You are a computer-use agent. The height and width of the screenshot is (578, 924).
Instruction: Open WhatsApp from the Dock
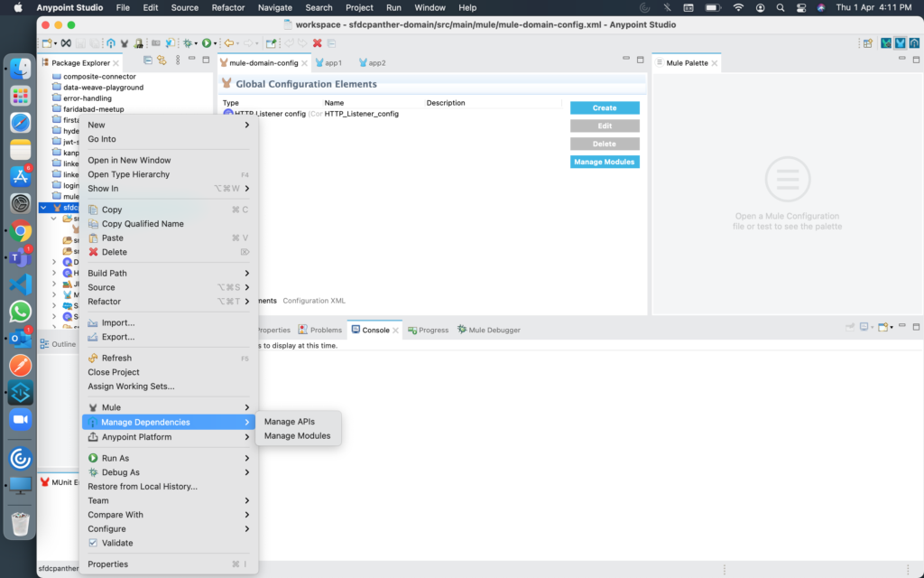click(19, 312)
